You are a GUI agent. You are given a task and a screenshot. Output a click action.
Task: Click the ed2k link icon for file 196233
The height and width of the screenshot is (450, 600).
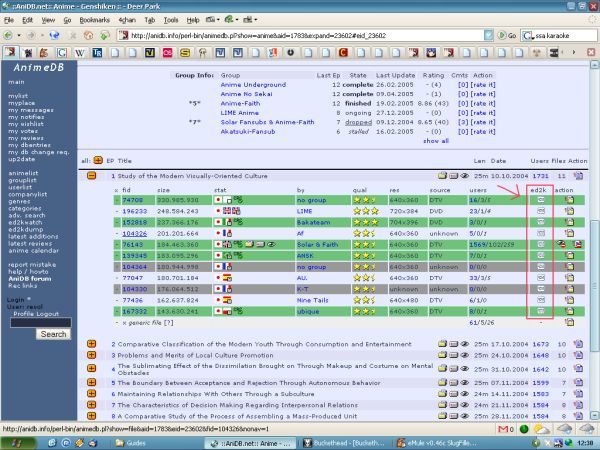[540, 211]
